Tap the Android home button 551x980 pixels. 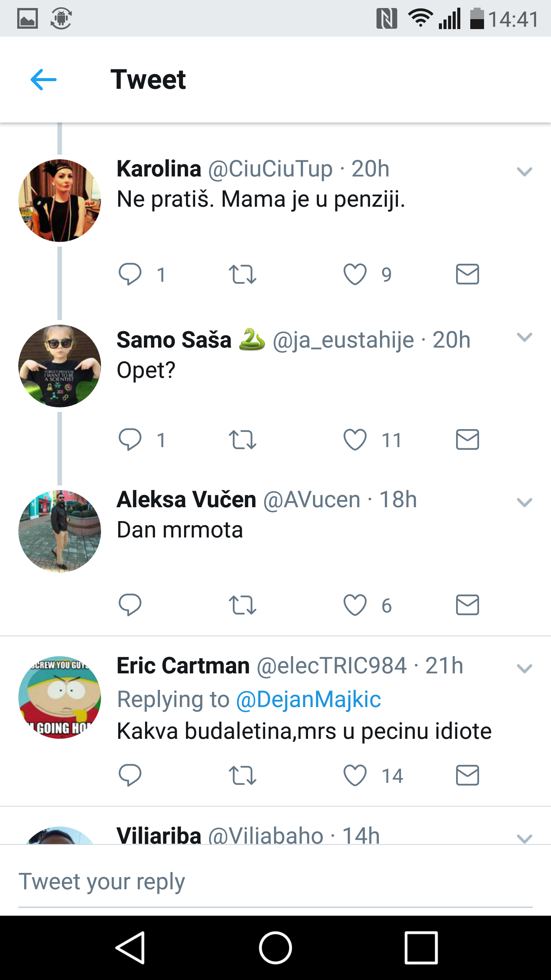tap(275, 948)
